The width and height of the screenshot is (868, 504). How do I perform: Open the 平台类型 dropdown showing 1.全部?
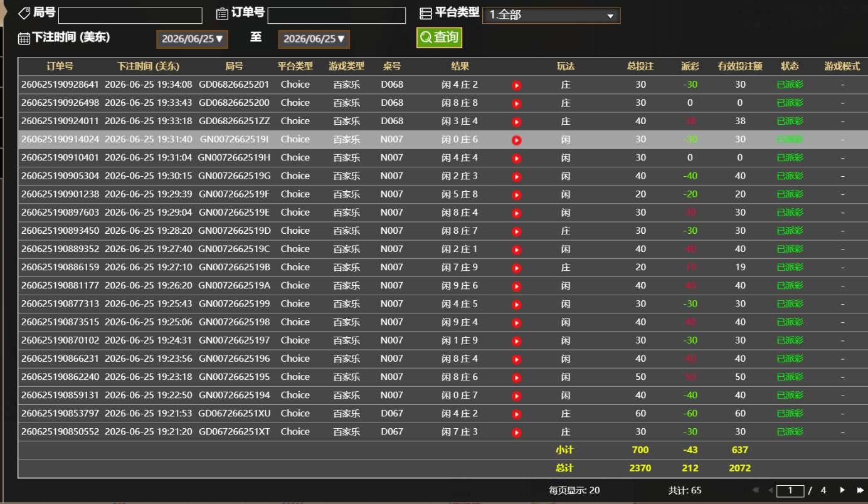pyautogui.click(x=551, y=15)
